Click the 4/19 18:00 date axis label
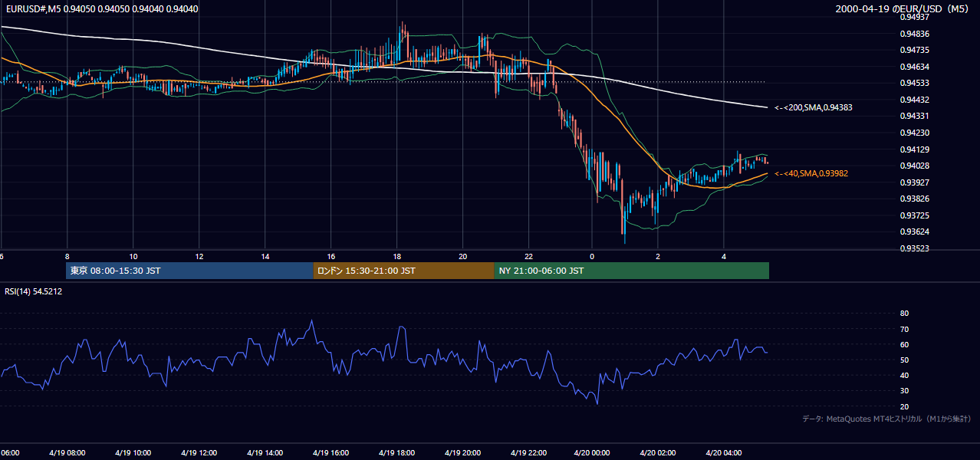980x460 pixels. [396, 453]
